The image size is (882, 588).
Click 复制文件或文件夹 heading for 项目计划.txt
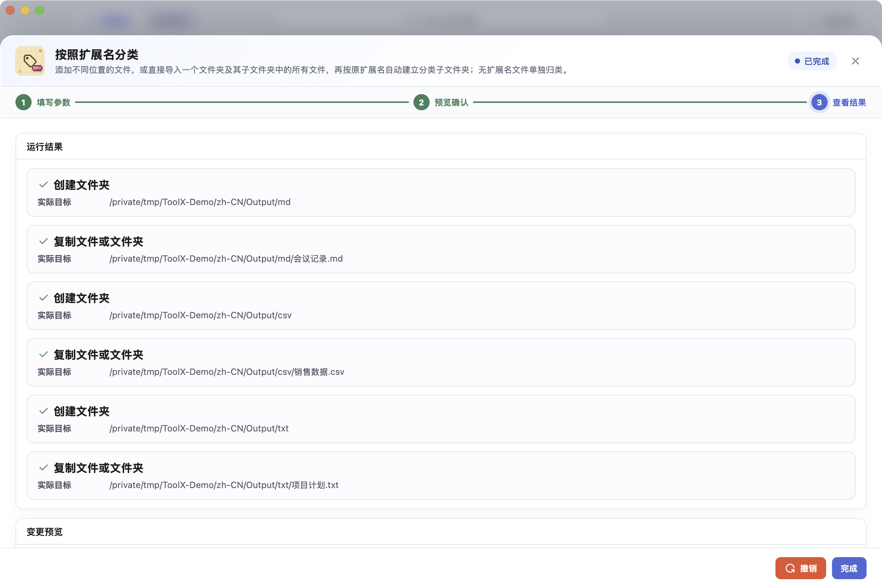[x=98, y=468]
